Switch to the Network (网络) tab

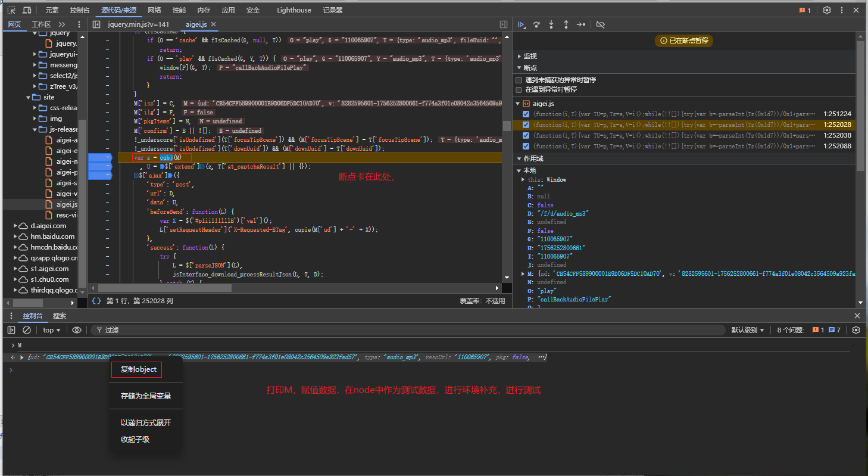154,10
